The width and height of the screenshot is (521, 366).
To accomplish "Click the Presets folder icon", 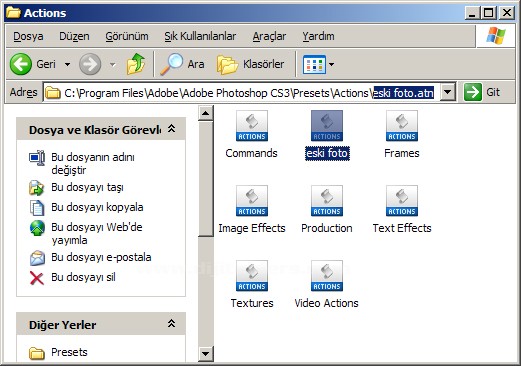I will 37,353.
